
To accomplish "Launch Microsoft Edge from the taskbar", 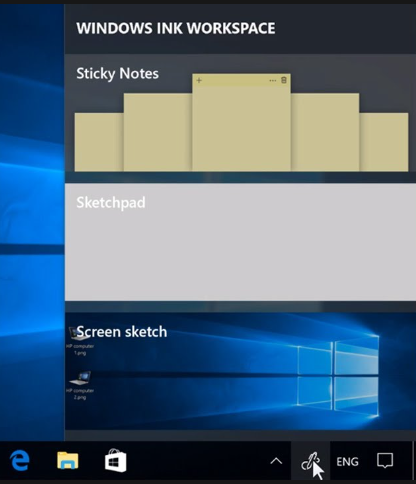I will (x=20, y=461).
